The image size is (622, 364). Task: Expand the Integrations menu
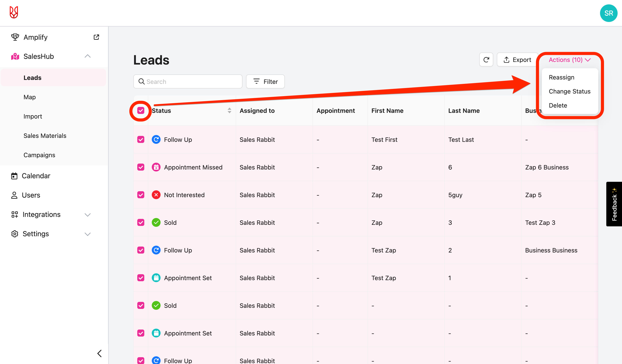[x=88, y=215]
